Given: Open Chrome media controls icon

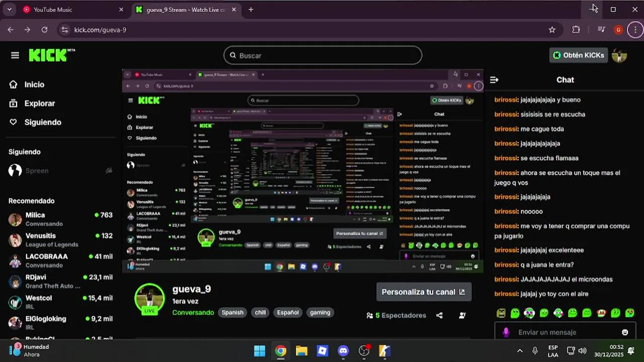Looking at the screenshot, I should tap(601, 30).
